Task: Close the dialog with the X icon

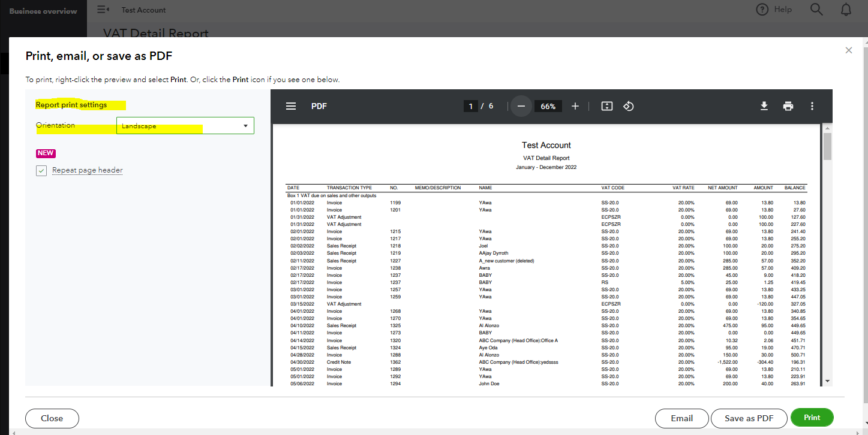Action: tap(848, 50)
